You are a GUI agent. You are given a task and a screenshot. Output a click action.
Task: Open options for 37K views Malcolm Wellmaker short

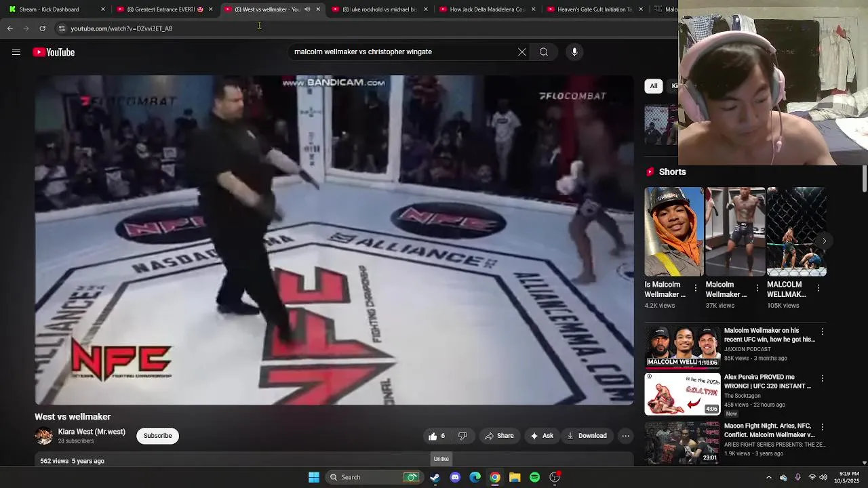coord(757,288)
